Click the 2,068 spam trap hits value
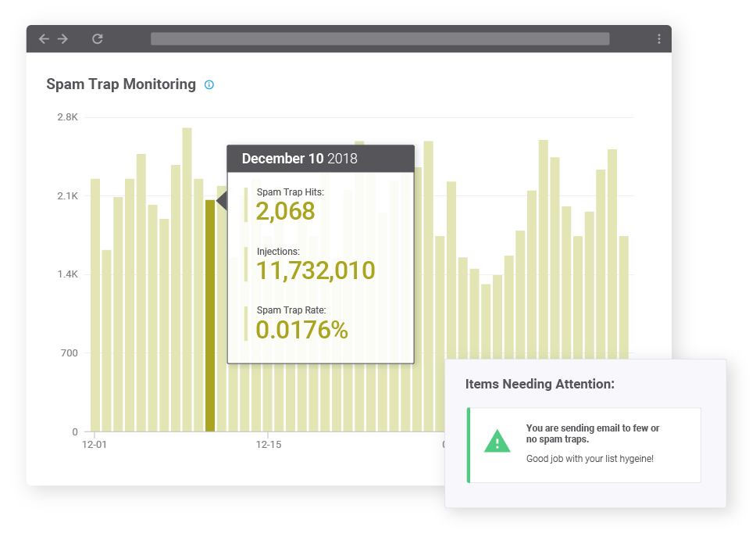 tap(285, 211)
